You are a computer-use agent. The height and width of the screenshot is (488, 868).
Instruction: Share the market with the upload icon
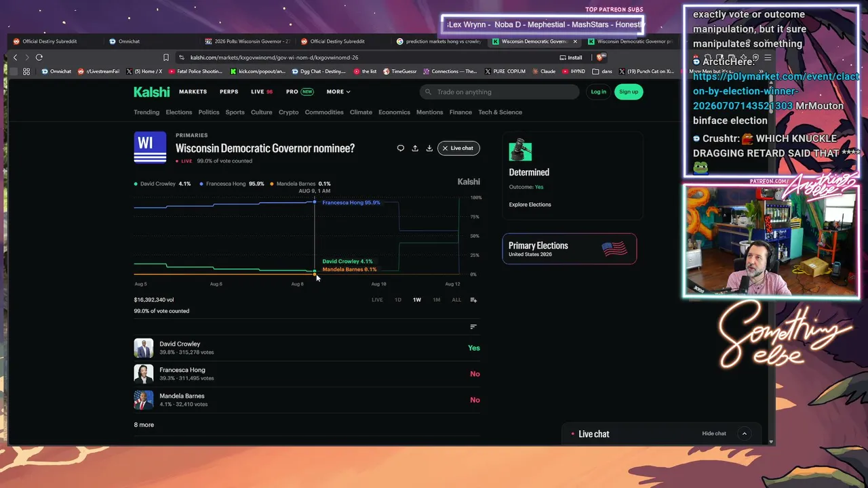pos(415,148)
